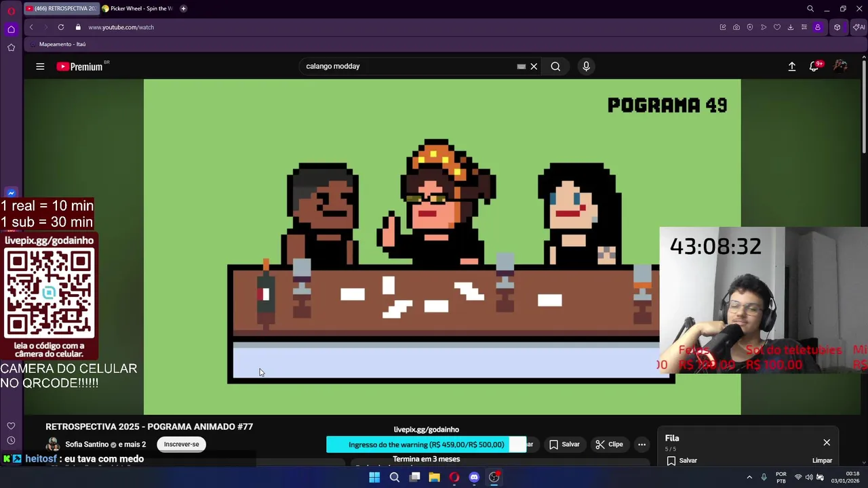The image size is (868, 488).
Task: Select the RETROSPECTIVA YouTube tab
Action: coord(61,9)
